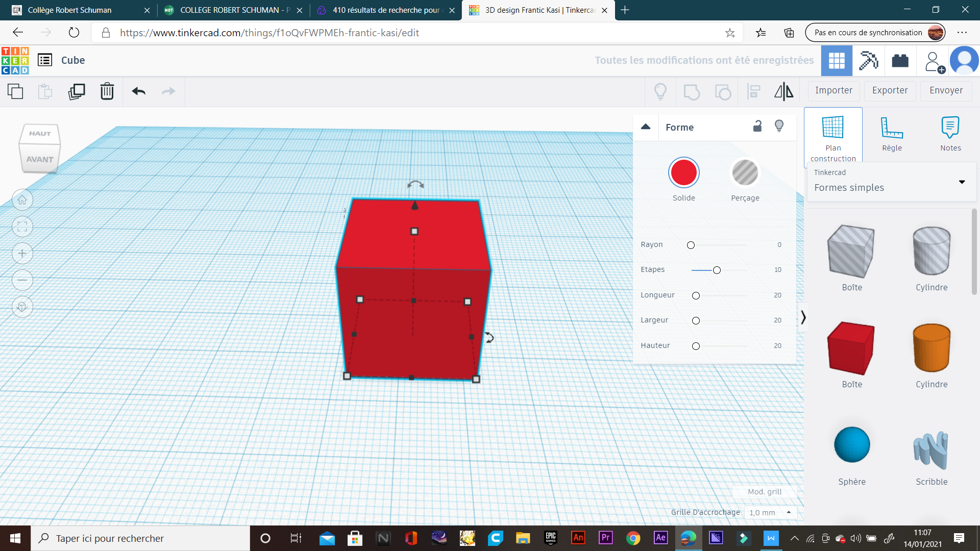Collapse the Forme panel with the up arrow
This screenshot has height=551, width=980.
click(646, 127)
